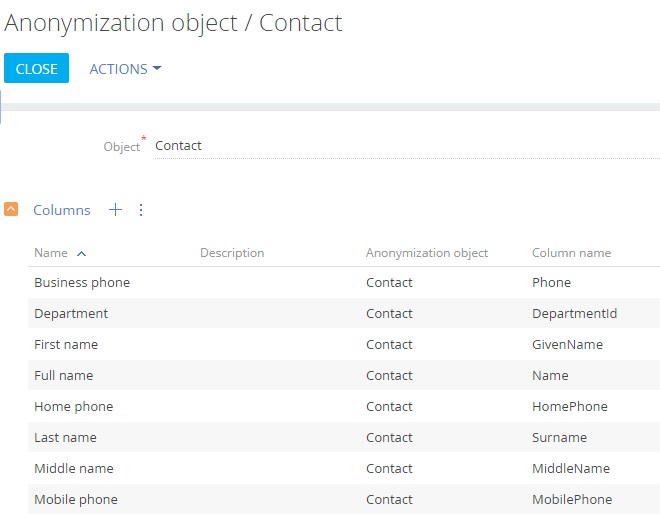Open the Columns three-dot options menu
Screen dimensions: 660x532
click(x=141, y=210)
